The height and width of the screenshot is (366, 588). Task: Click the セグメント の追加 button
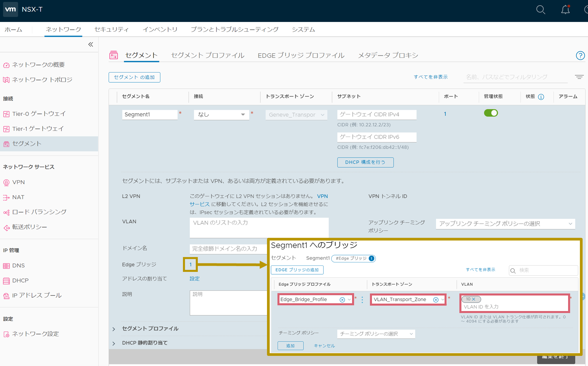[134, 77]
